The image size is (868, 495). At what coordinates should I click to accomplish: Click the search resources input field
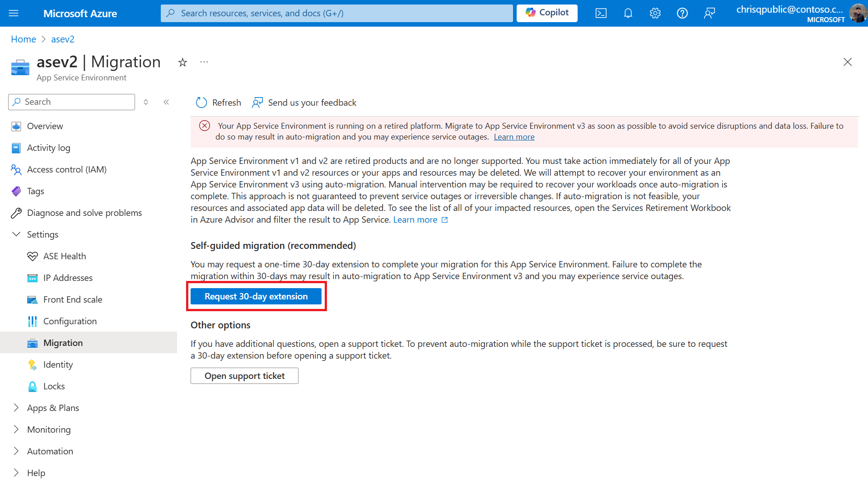(x=337, y=13)
